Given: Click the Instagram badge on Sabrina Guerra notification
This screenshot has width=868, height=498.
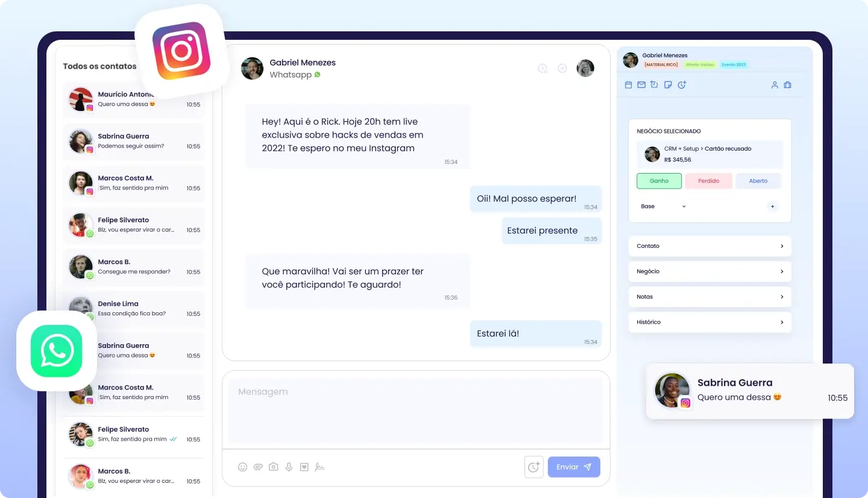Looking at the screenshot, I should (x=685, y=403).
